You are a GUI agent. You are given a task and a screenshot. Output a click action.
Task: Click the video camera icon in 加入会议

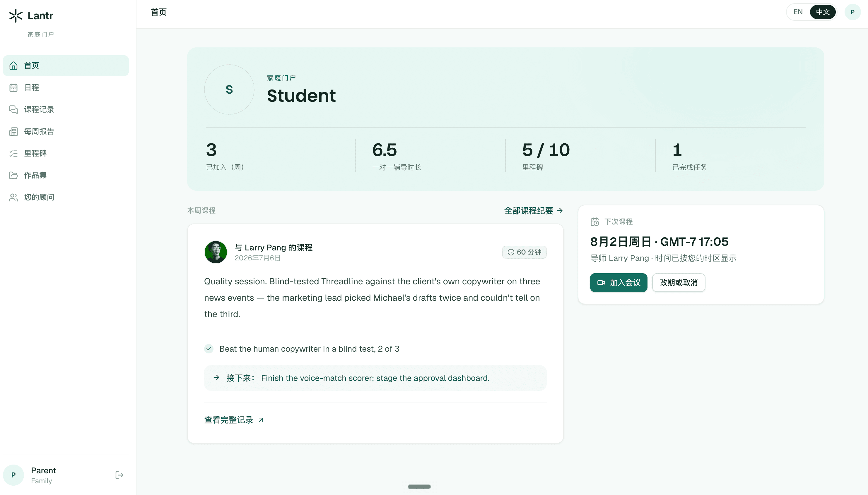pyautogui.click(x=601, y=283)
